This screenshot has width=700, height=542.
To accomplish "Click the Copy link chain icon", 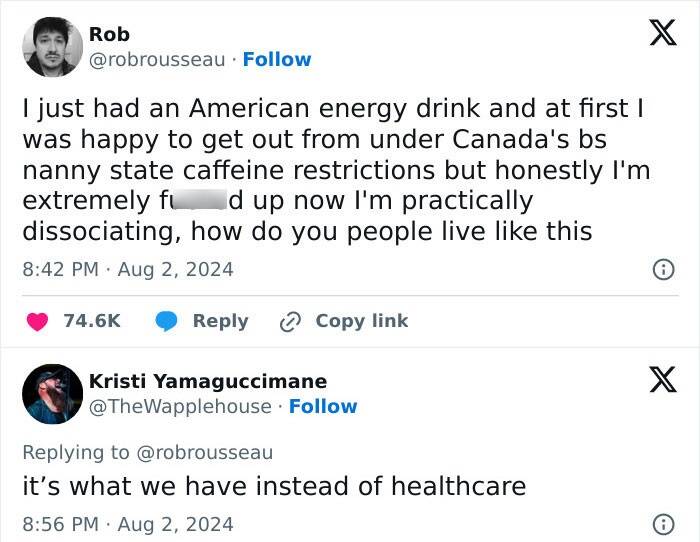I will (x=290, y=321).
